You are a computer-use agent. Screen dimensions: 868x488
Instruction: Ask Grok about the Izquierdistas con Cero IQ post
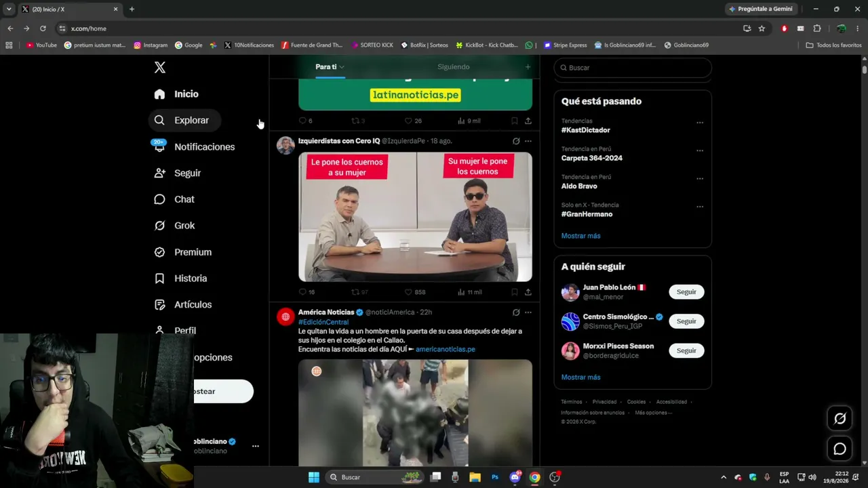pyautogui.click(x=516, y=141)
